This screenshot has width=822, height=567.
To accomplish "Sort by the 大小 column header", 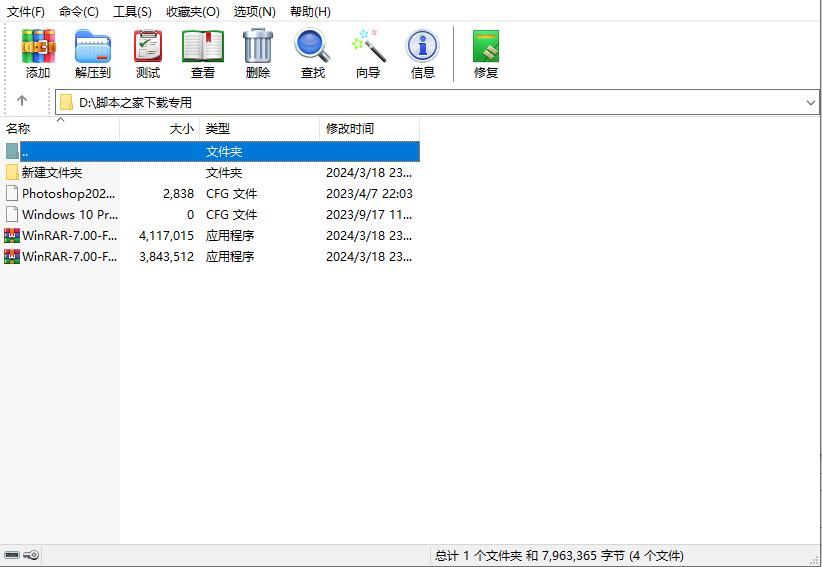I will (x=160, y=128).
